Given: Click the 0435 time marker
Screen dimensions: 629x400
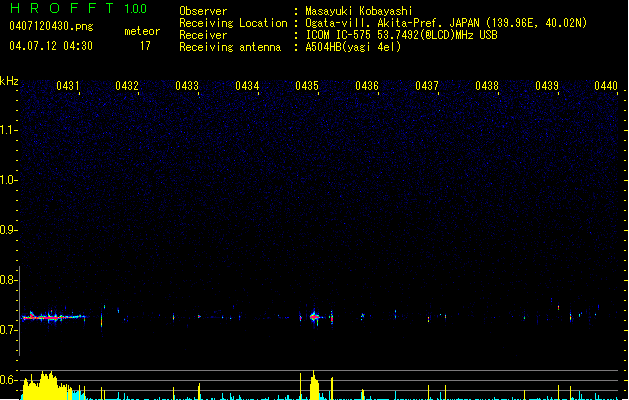Looking at the screenshot, I should [307, 86].
